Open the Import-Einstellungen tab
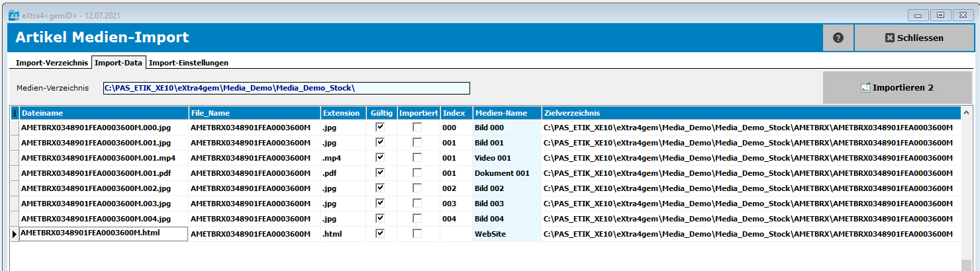Viewport: 980px width, 271px height. [188, 63]
